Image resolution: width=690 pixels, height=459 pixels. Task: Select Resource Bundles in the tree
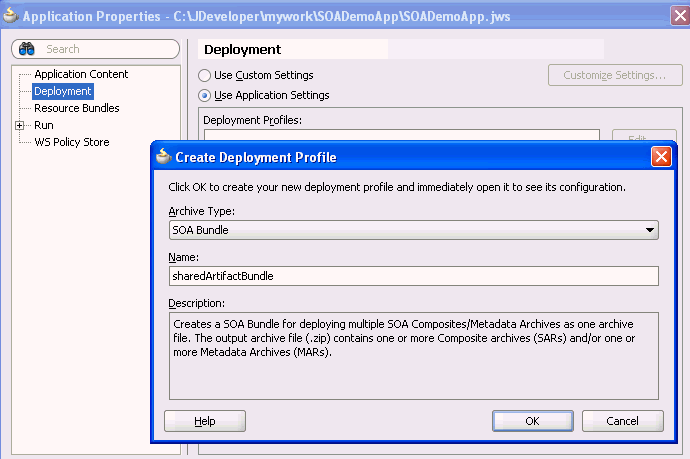(77, 108)
